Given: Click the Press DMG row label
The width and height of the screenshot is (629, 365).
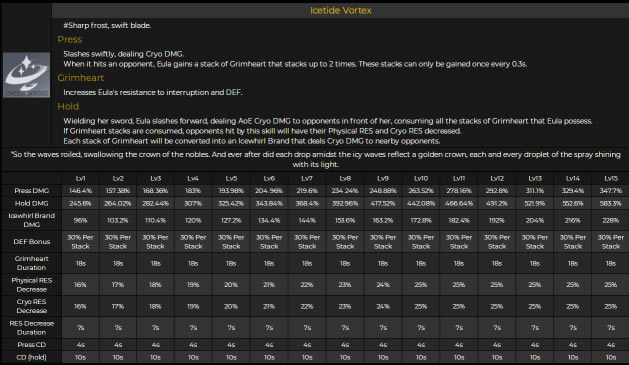Looking at the screenshot, I should (x=32, y=191).
